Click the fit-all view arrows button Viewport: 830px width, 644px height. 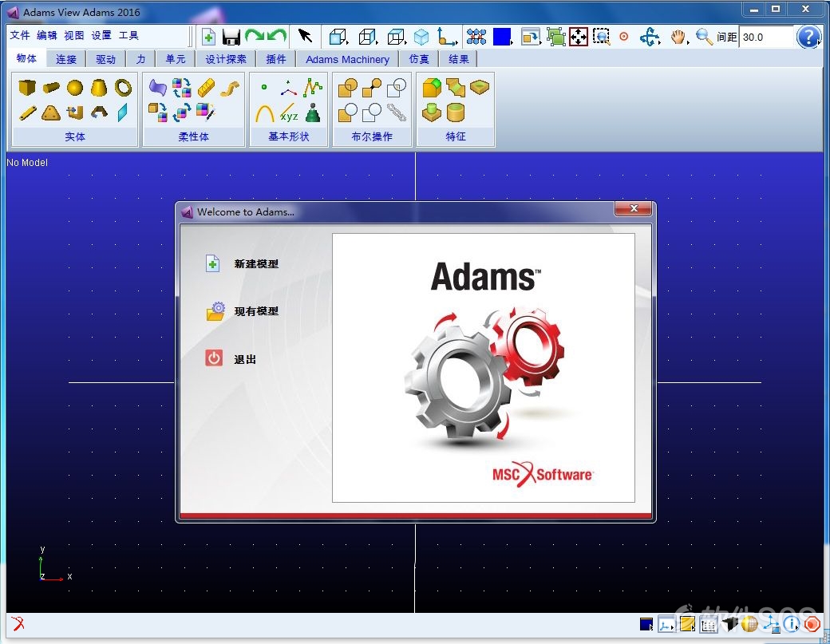pos(579,37)
